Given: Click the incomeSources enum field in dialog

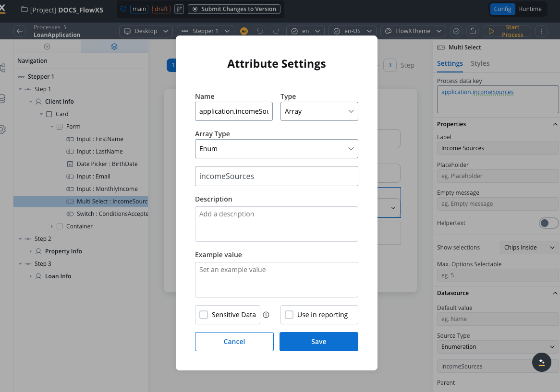Looking at the screenshot, I should [x=277, y=176].
